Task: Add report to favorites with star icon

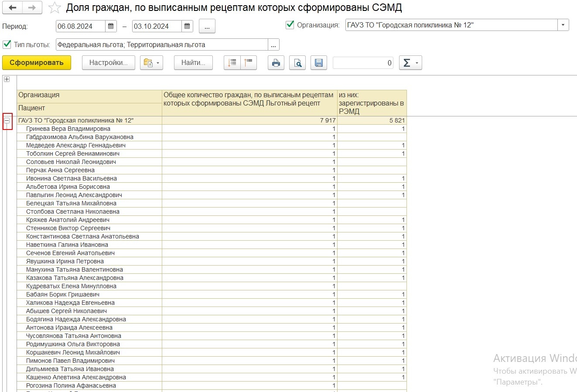Action: [x=55, y=8]
